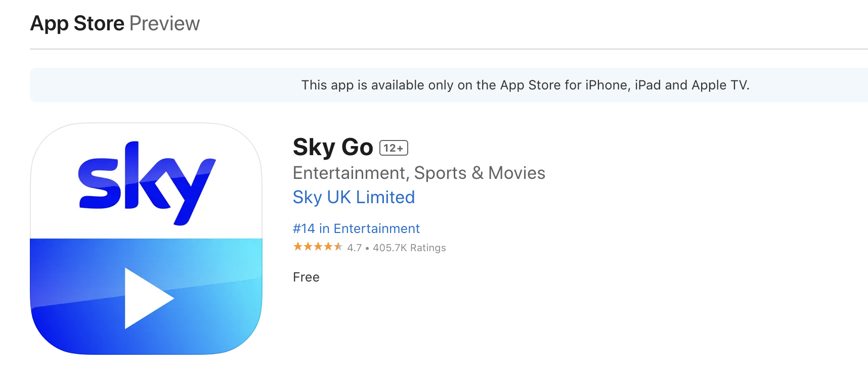868x373 pixels.
Task: Click the blue sky logo wordmark
Action: pyautogui.click(x=147, y=183)
